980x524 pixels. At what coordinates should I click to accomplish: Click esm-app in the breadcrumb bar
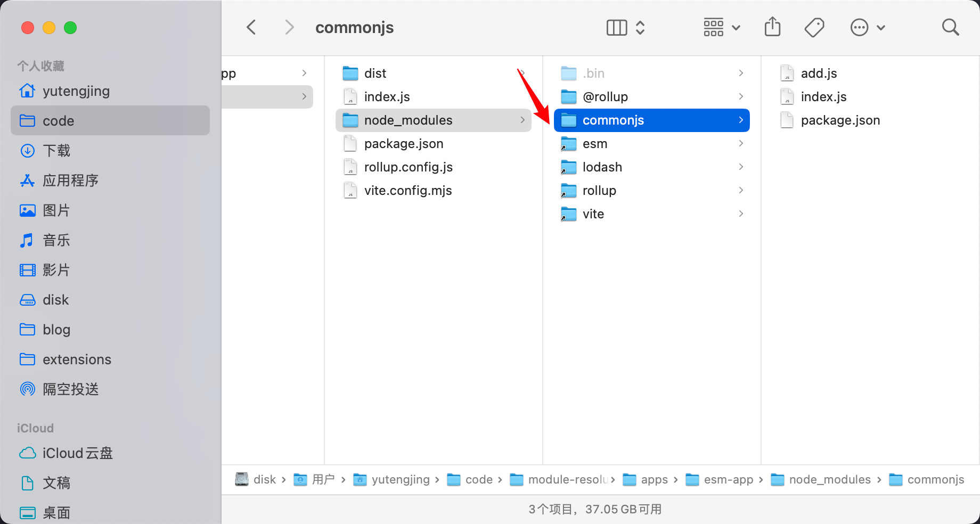coord(729,479)
